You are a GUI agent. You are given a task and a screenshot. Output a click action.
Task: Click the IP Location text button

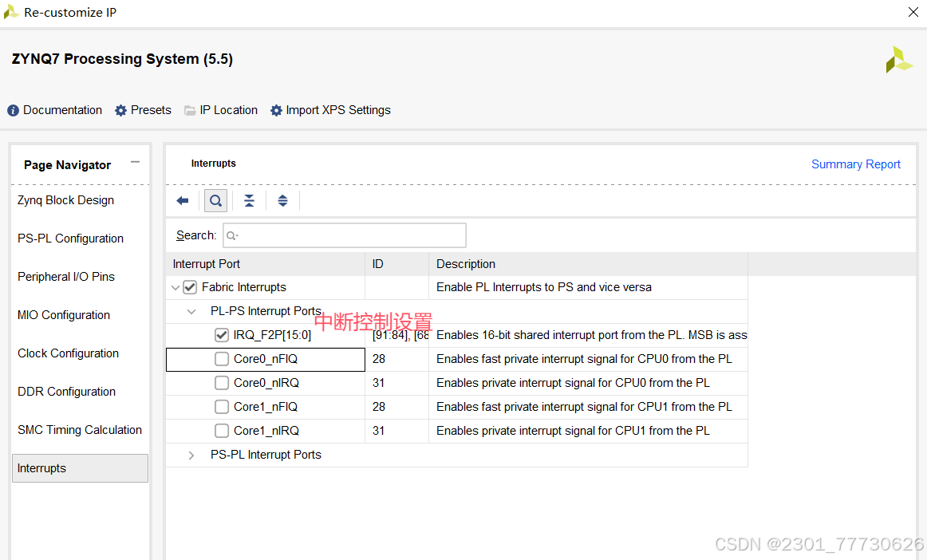pos(229,111)
